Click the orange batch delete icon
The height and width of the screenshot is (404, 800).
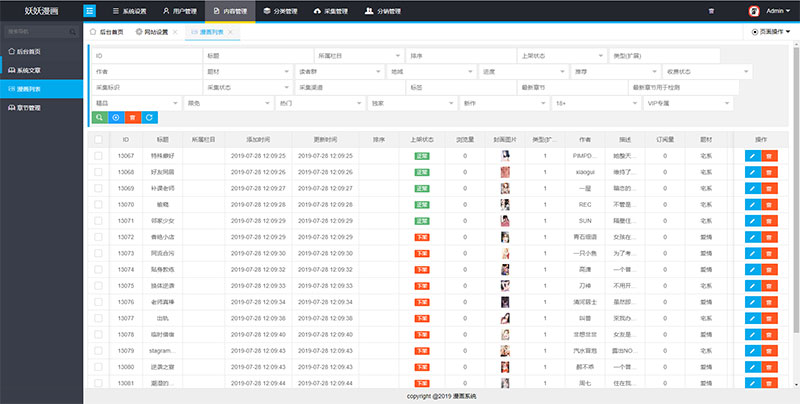coord(133,117)
